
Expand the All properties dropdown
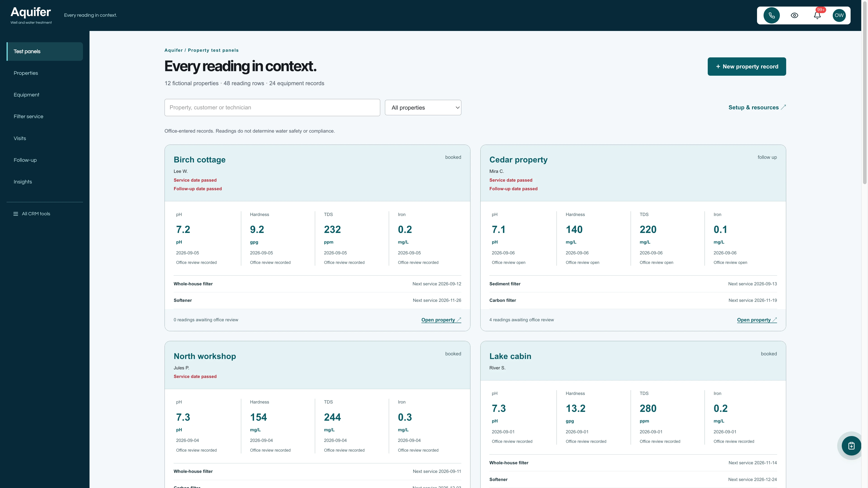point(423,108)
